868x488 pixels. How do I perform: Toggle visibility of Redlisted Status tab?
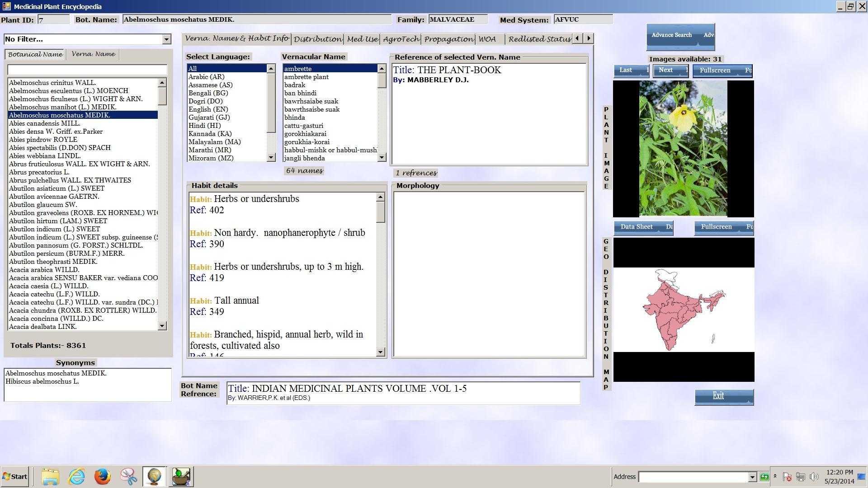(x=538, y=38)
